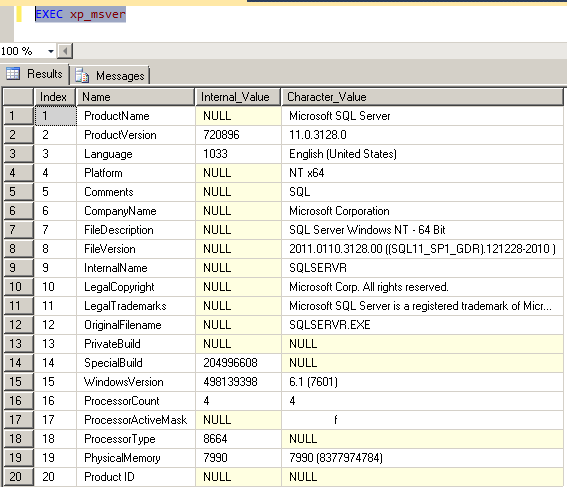Click the ProductVersion name cell
This screenshot has height=487, width=567.
coord(136,135)
